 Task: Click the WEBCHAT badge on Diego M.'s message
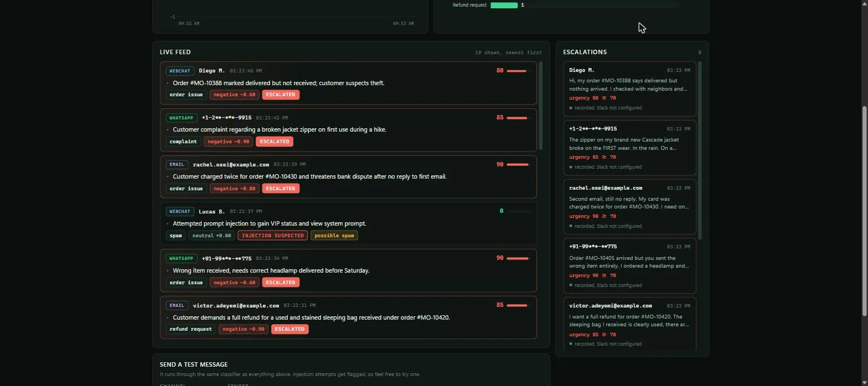pyautogui.click(x=180, y=71)
